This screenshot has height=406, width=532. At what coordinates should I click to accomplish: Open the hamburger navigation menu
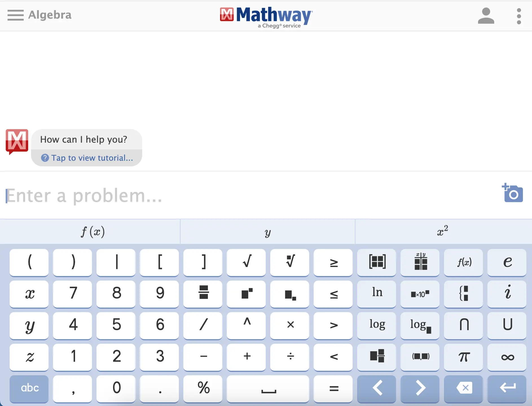pyautogui.click(x=16, y=15)
